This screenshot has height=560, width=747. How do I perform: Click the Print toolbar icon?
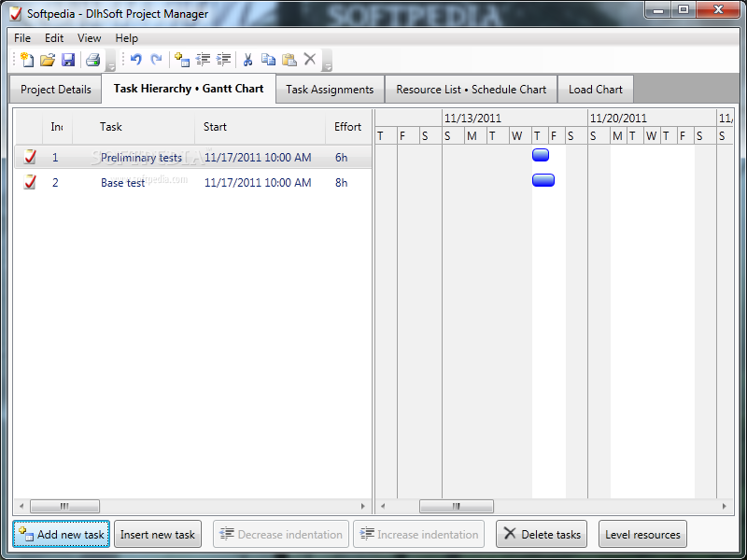tap(92, 60)
